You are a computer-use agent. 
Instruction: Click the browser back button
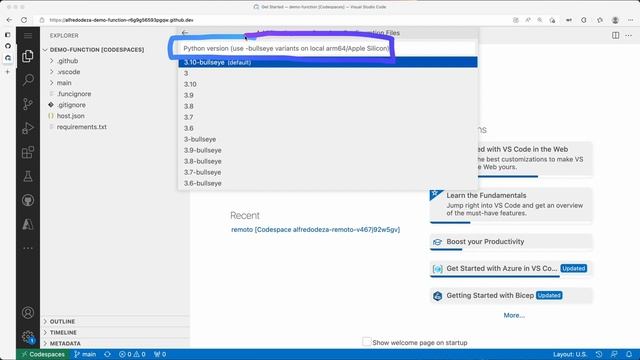[x=9, y=20]
